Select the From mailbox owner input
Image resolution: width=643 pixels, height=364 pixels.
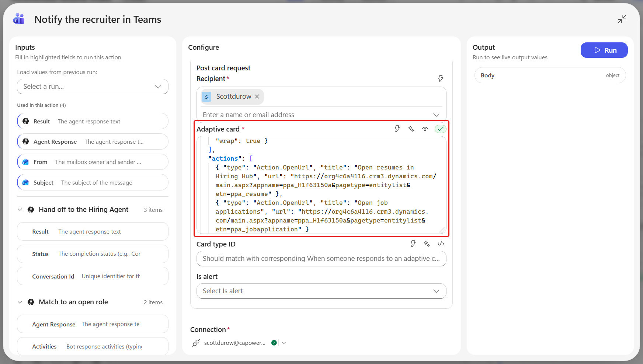click(93, 162)
